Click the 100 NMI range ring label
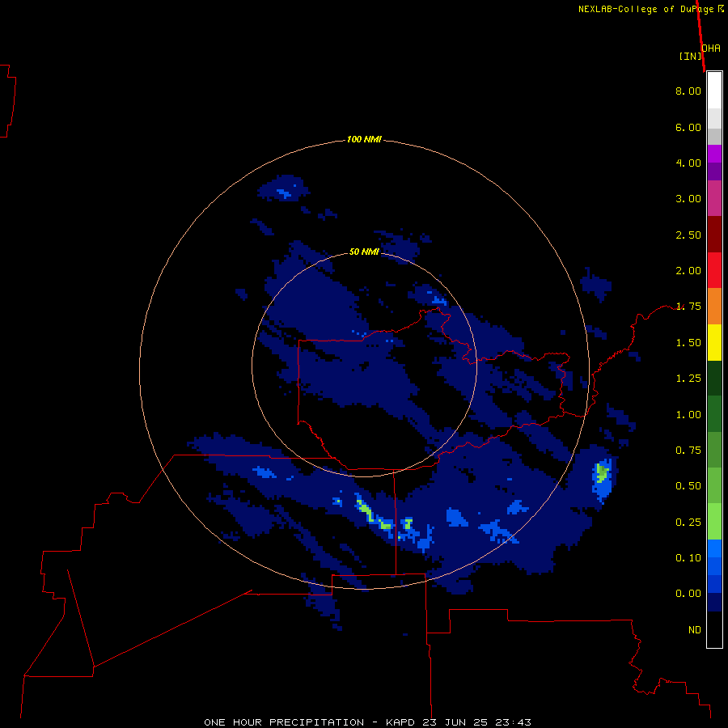This screenshot has width=728, height=728. tap(364, 139)
